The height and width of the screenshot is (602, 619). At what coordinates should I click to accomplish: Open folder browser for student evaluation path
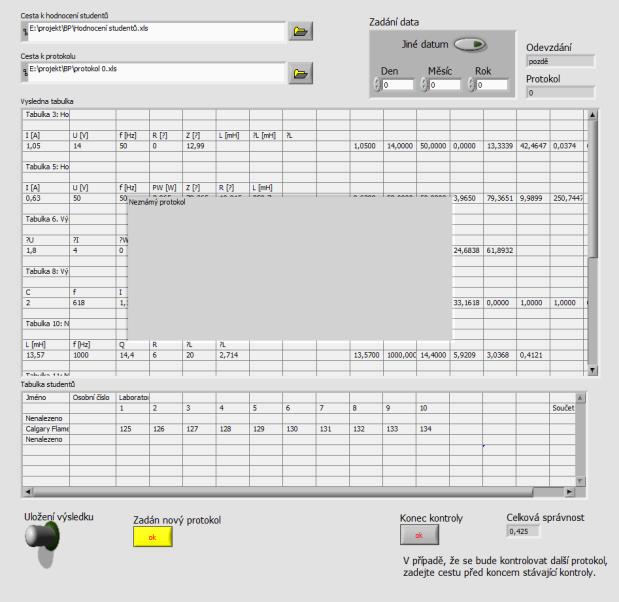pos(300,31)
